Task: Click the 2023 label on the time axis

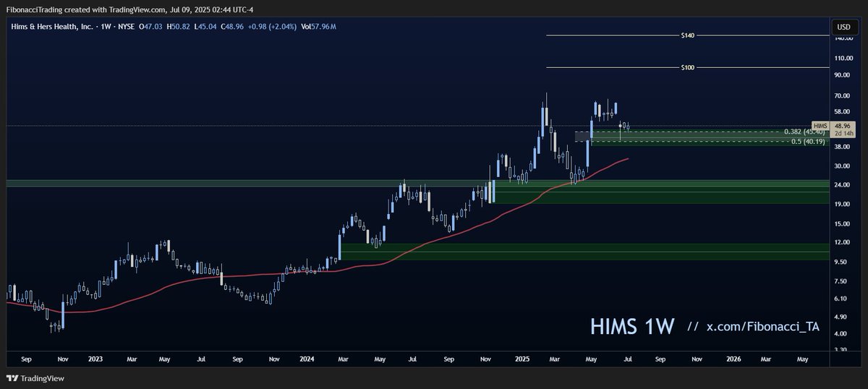Action: point(95,359)
